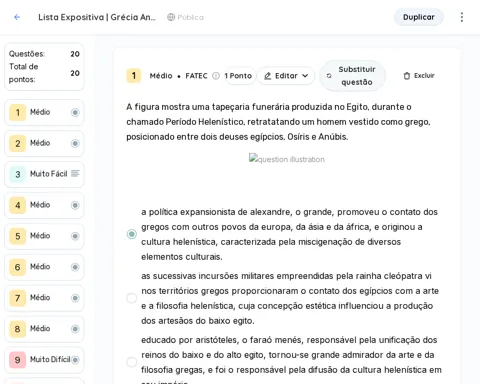Click question 2 multiple-choice type icon in sidebar
480x384 pixels.
75,143
